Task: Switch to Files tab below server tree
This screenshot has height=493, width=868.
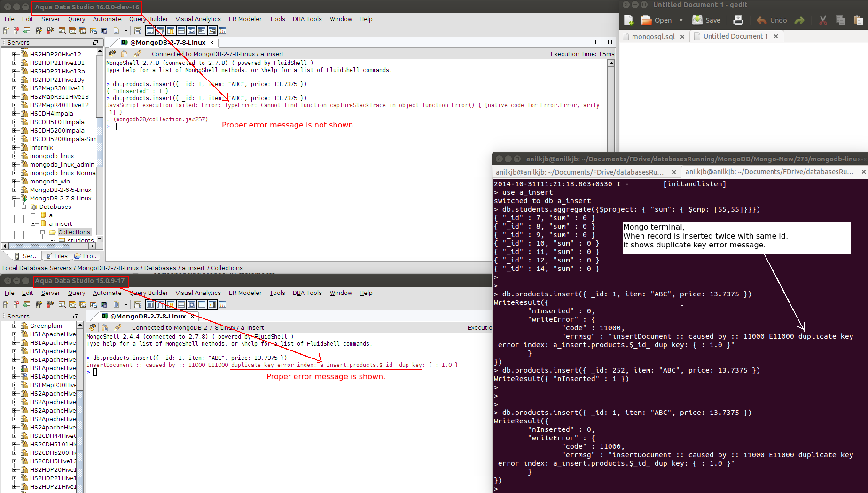Action: pyautogui.click(x=57, y=256)
